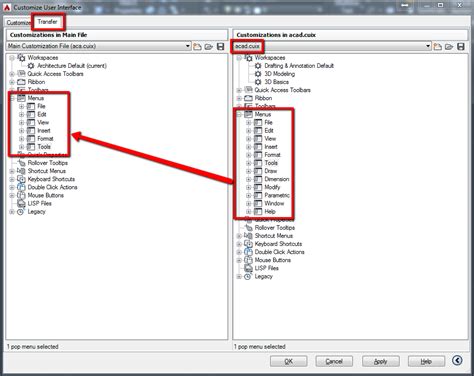Select Drafting & Annotation Default workspace

pyautogui.click(x=299, y=66)
